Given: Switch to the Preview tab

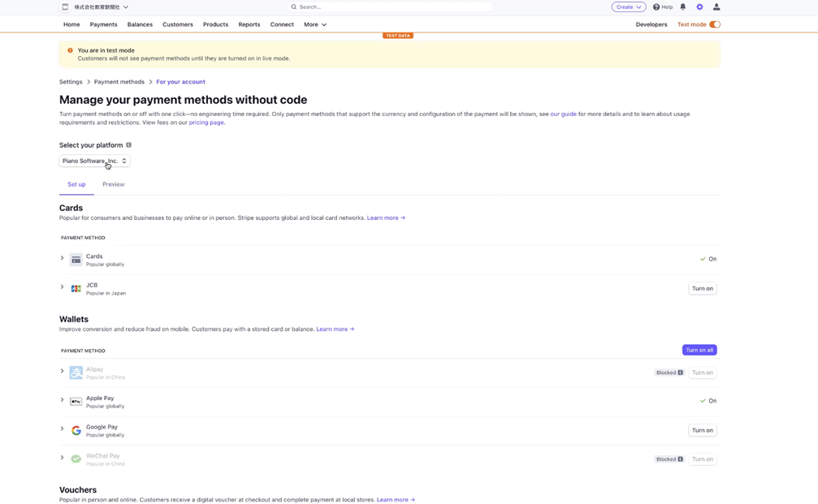Looking at the screenshot, I should pyautogui.click(x=113, y=184).
